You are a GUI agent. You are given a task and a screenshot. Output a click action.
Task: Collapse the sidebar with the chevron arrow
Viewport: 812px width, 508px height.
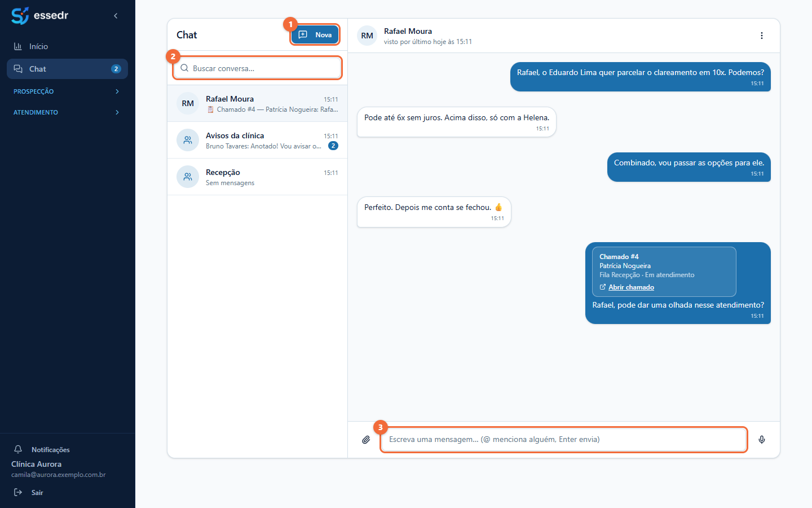(116, 16)
